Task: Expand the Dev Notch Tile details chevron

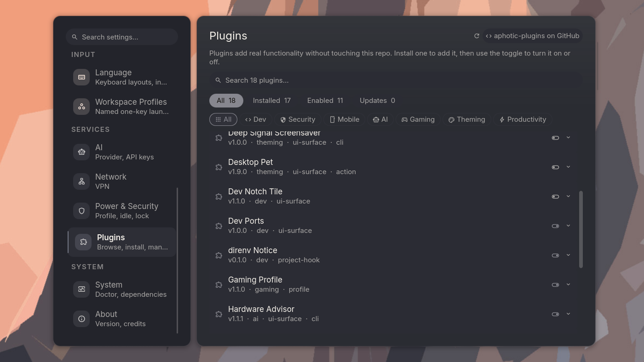Action: (x=568, y=196)
